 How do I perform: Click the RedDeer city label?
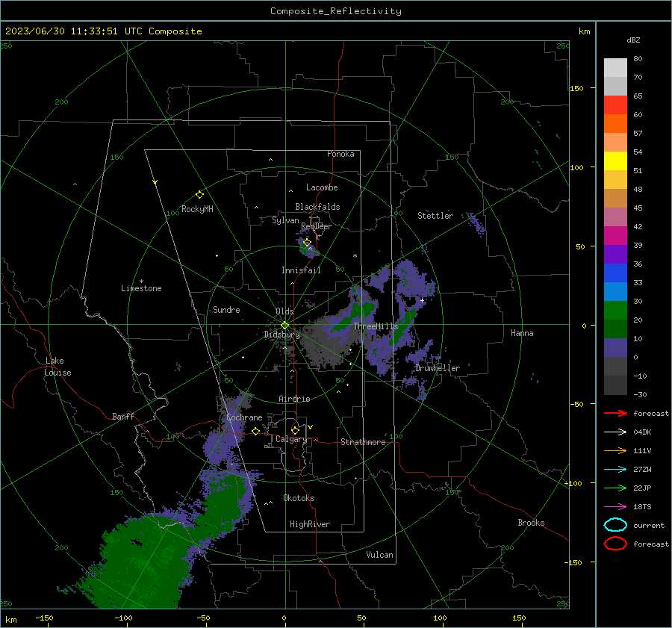pos(317,226)
